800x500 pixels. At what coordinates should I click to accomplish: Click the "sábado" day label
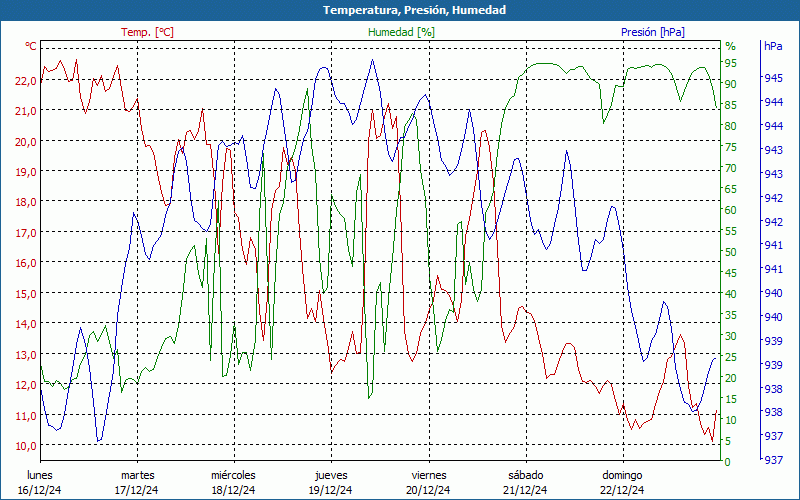(x=526, y=475)
